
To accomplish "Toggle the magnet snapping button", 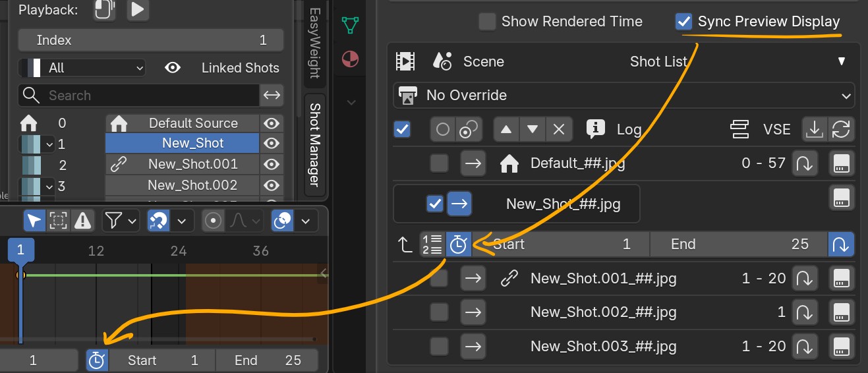I will point(158,220).
